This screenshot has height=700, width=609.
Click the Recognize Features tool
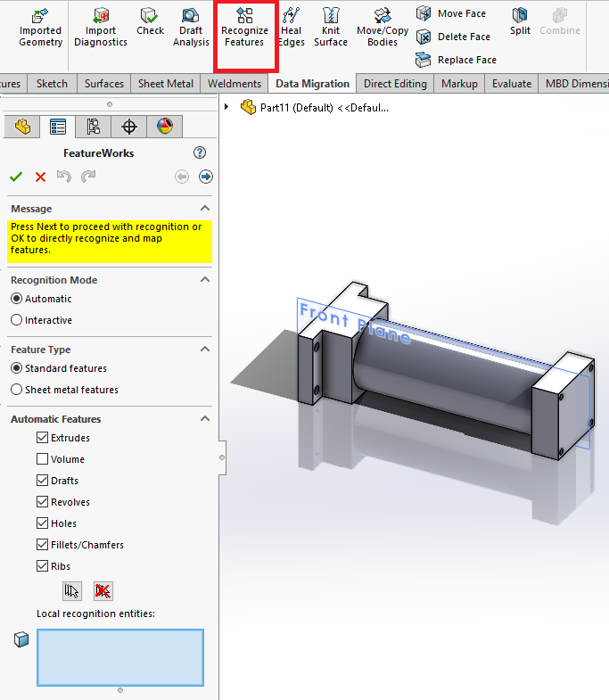[244, 27]
